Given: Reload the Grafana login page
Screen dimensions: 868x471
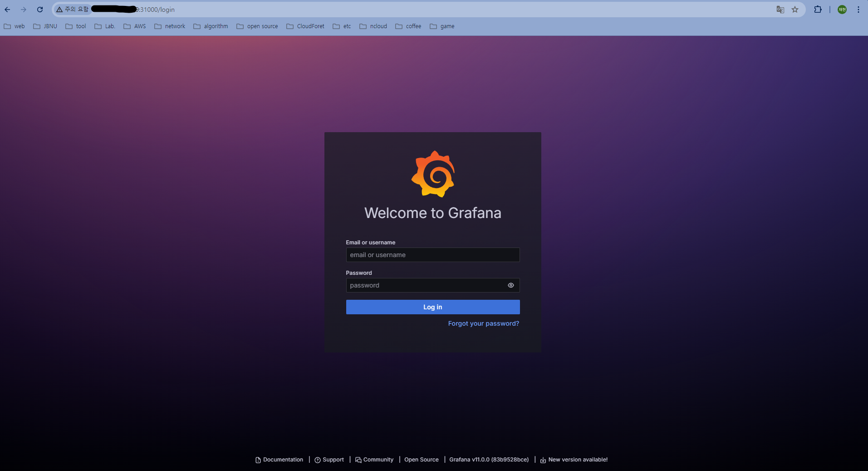Looking at the screenshot, I should click(40, 10).
